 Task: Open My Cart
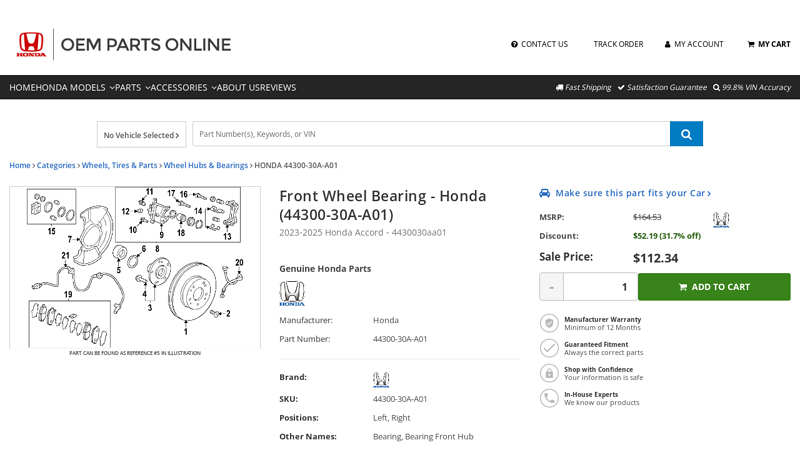[x=768, y=44]
